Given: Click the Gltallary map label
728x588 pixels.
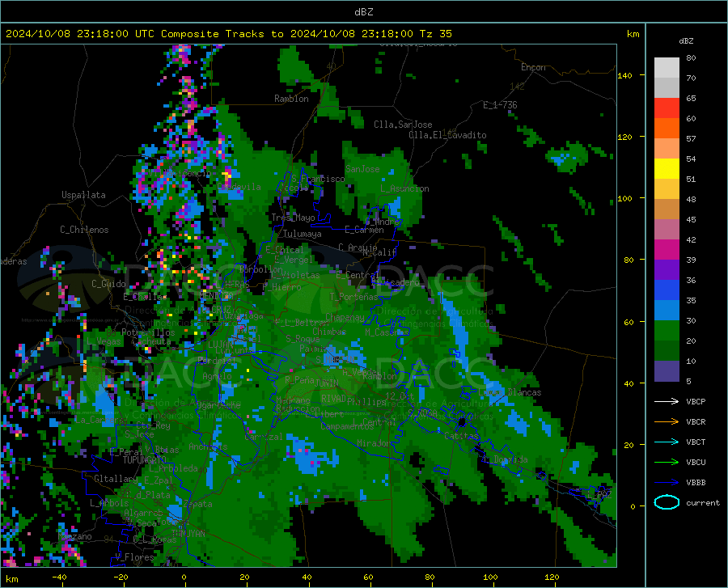Looking at the screenshot, I should click(116, 479).
